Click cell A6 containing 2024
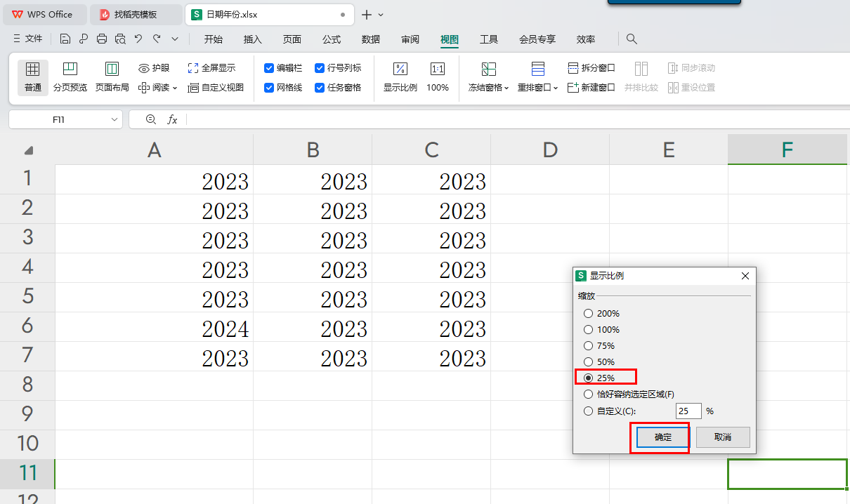 click(x=154, y=328)
